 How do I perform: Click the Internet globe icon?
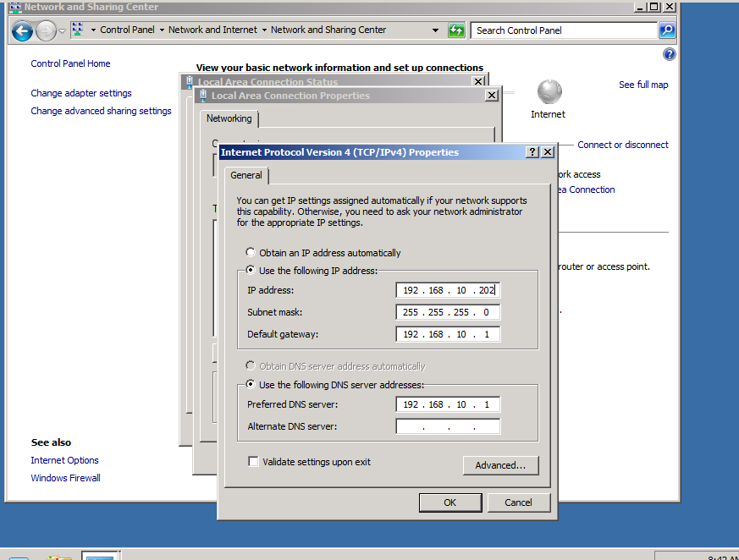tap(549, 92)
